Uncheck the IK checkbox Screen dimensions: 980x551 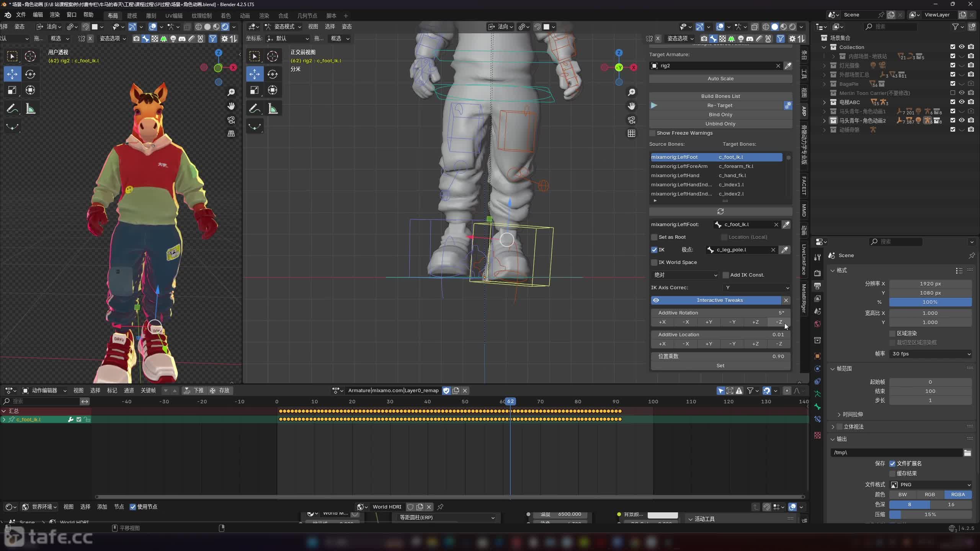pyautogui.click(x=654, y=250)
